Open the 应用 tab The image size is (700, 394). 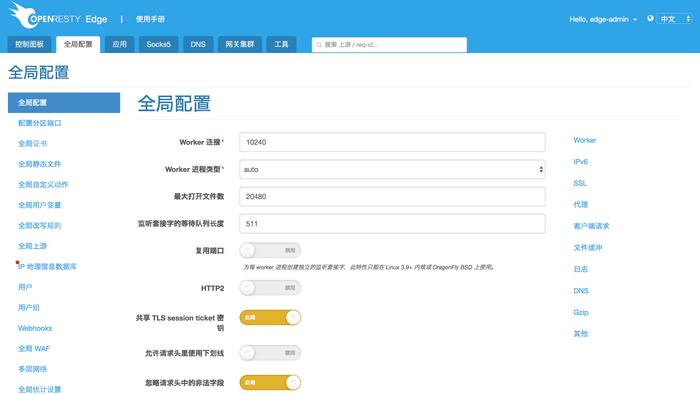[119, 44]
